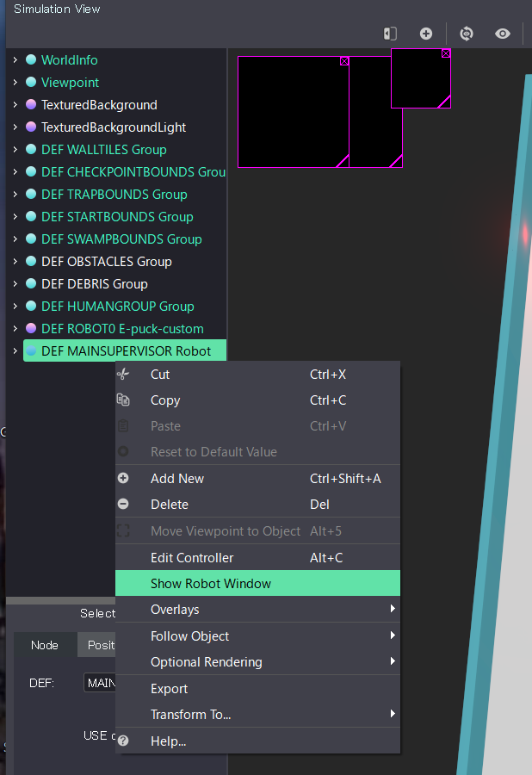
Task: Expand the DEF WALLTILES Group node
Action: point(15,150)
